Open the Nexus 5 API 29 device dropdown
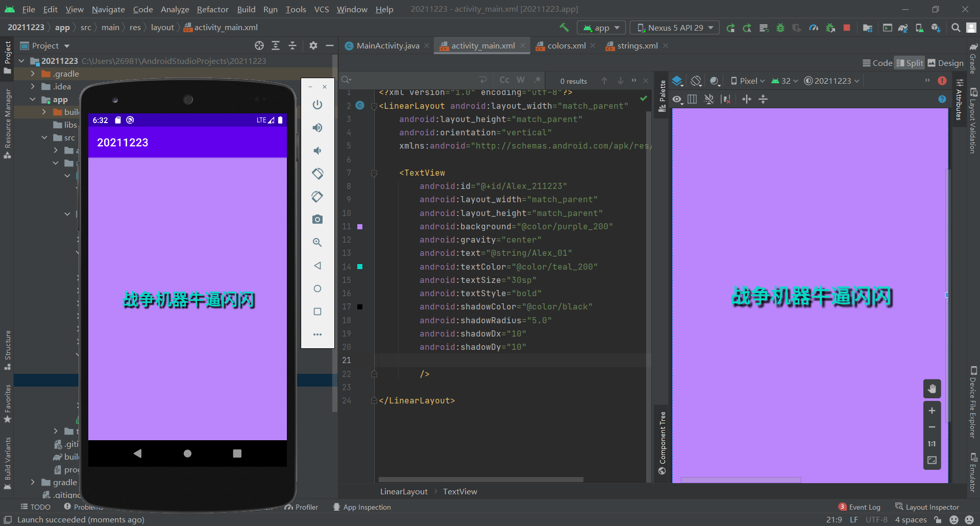 click(675, 28)
